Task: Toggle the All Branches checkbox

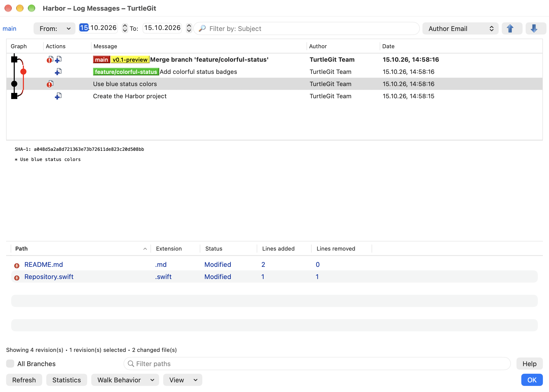Action: point(10,364)
